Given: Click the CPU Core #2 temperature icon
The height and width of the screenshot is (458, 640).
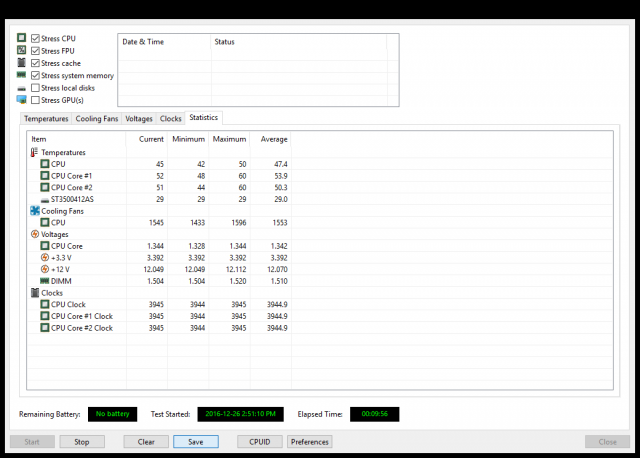Looking at the screenshot, I should pos(45,187).
